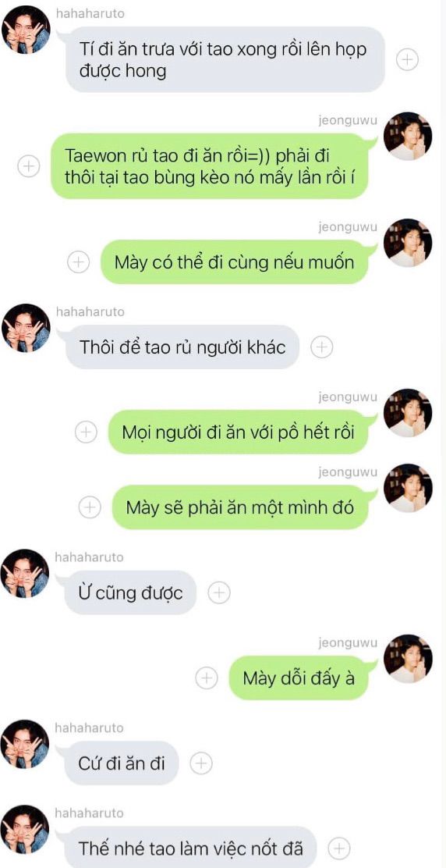
Task: Open jeonguwu avatar beside 'Mày dỗi đấy à'
Action: point(408,659)
